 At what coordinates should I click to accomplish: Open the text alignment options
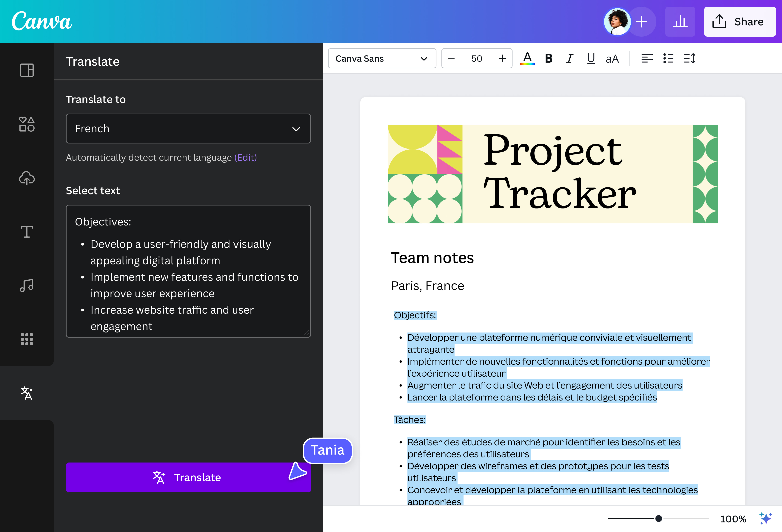pyautogui.click(x=647, y=58)
